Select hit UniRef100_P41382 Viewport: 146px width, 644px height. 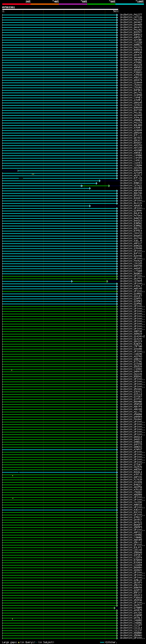(x=131, y=30)
